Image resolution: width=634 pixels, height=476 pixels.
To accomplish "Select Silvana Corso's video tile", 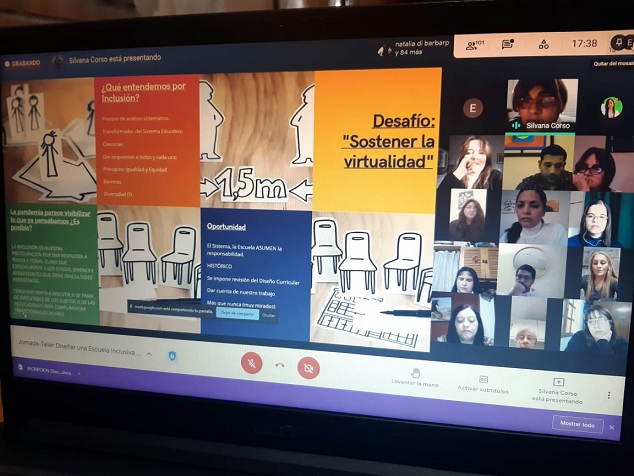I will [x=541, y=104].
